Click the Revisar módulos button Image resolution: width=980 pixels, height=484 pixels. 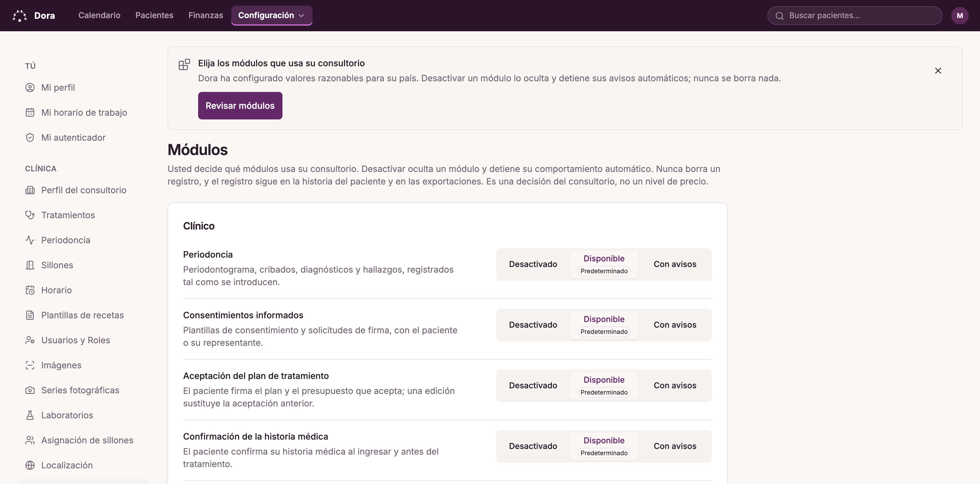tap(240, 106)
